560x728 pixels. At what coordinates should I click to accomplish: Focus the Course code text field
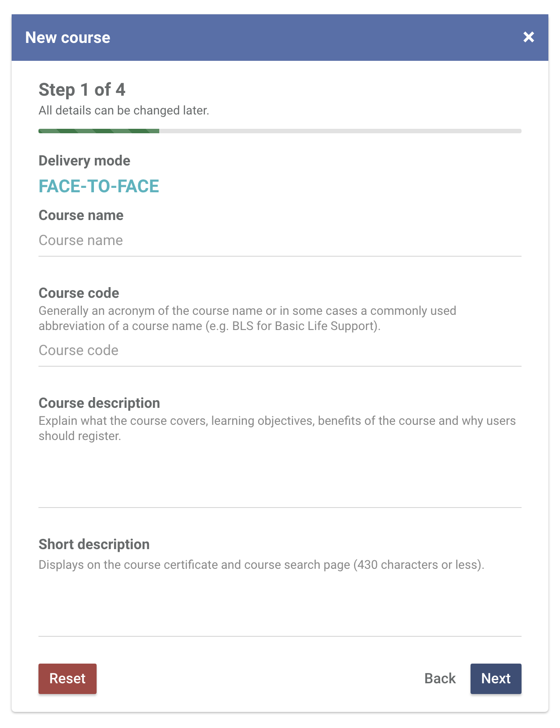280,351
